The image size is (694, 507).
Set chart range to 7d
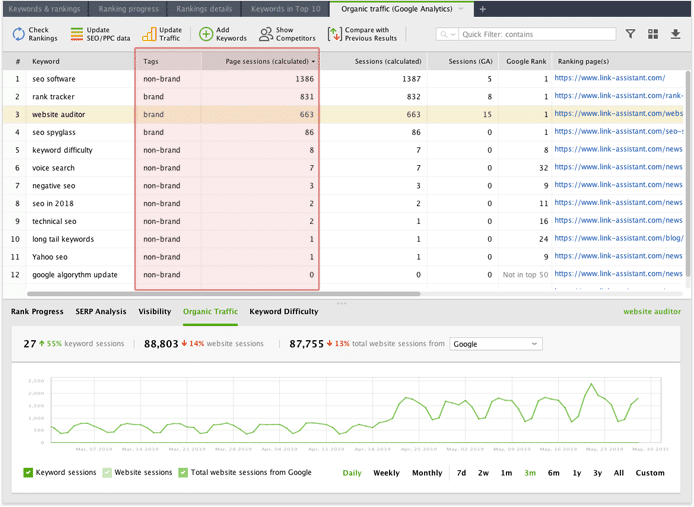pyautogui.click(x=461, y=473)
